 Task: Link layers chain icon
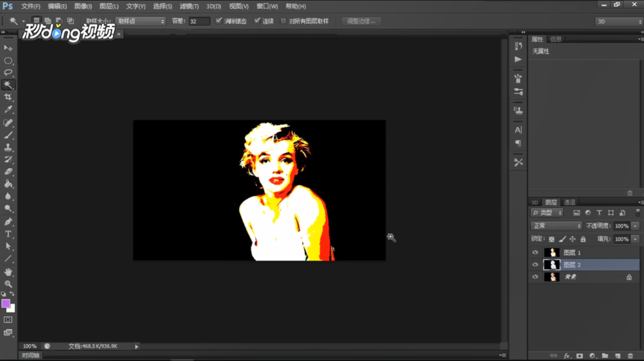click(554, 356)
